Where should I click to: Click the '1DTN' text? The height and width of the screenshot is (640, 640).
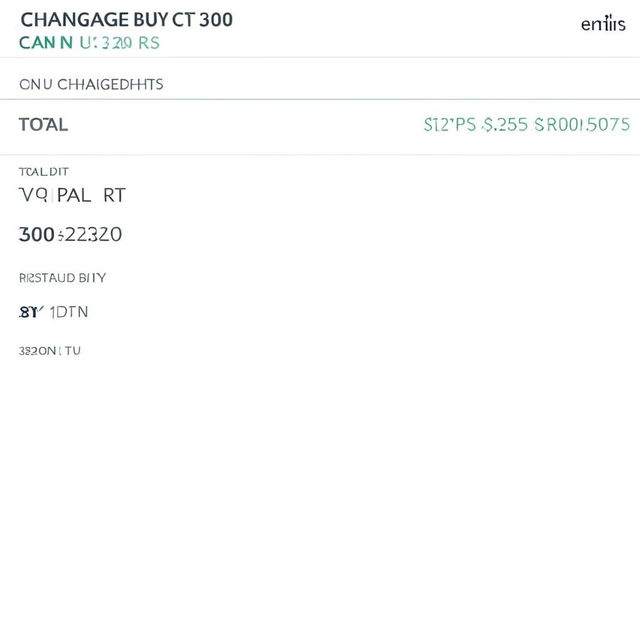pos(69,312)
